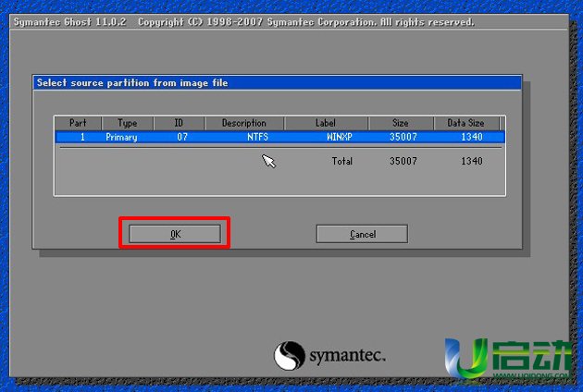The image size is (583, 392).
Task: Select the Description column header
Action: (x=243, y=123)
